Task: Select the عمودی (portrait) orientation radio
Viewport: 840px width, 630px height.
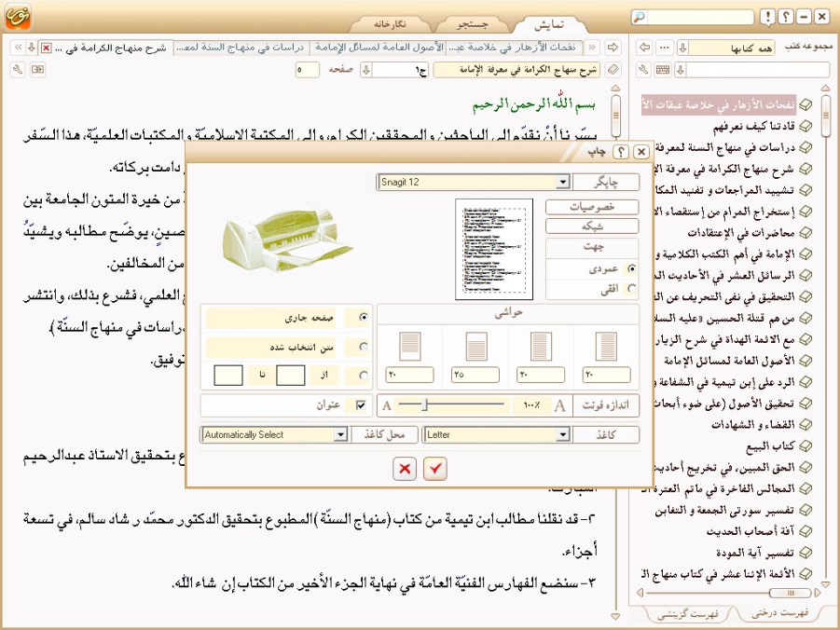Action: (632, 268)
